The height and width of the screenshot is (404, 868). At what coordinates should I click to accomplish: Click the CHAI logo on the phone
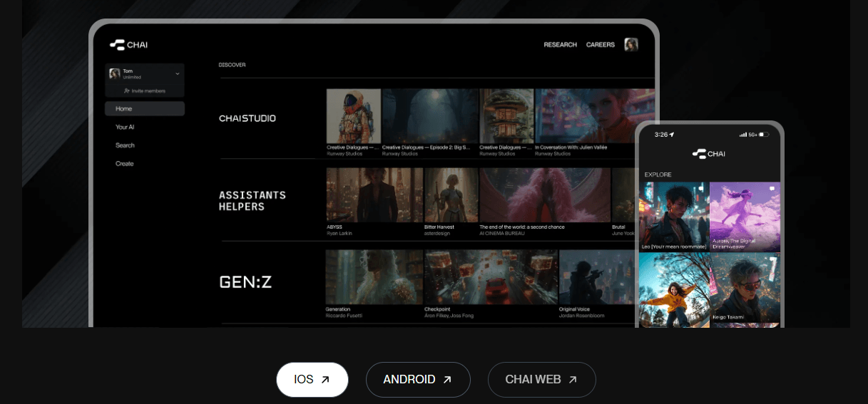point(709,153)
